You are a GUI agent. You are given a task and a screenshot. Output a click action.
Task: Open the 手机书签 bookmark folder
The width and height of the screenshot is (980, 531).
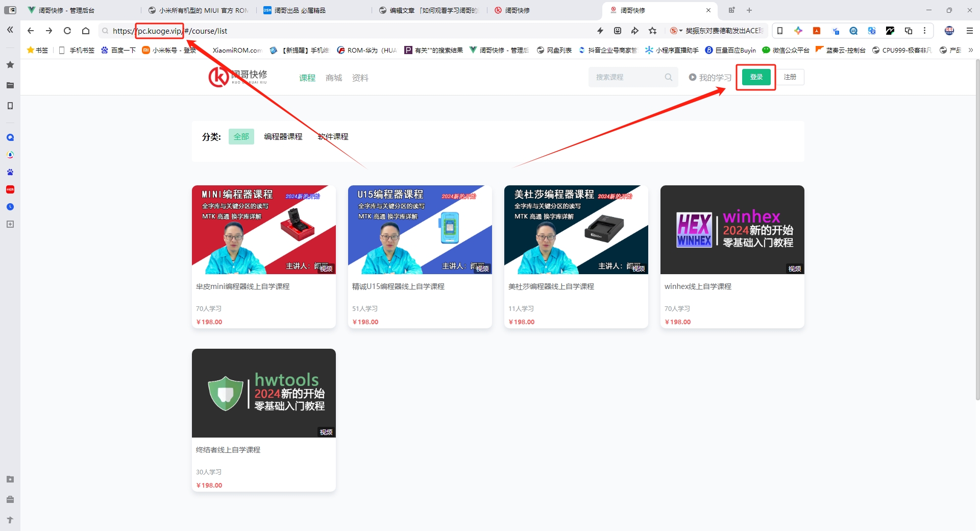tap(77, 50)
